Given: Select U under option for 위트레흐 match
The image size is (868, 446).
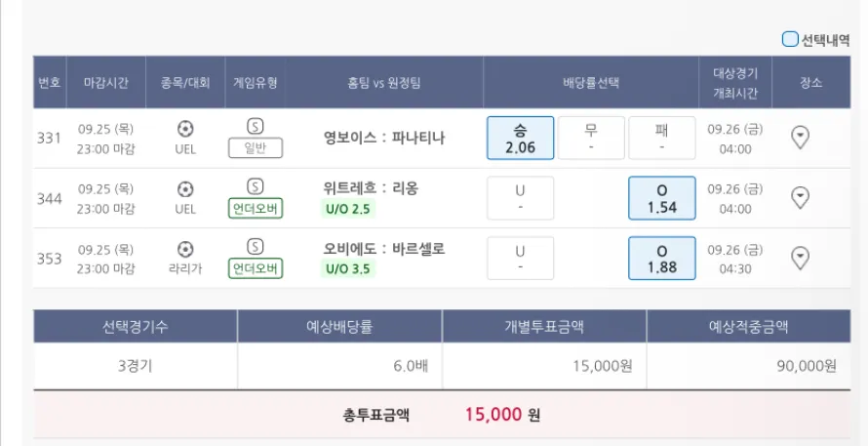Looking at the screenshot, I should [521, 198].
